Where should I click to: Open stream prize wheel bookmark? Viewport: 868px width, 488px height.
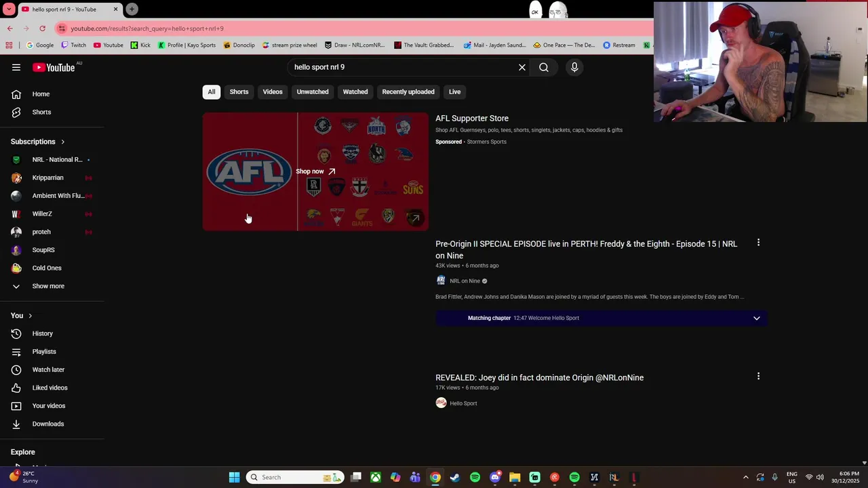point(289,45)
